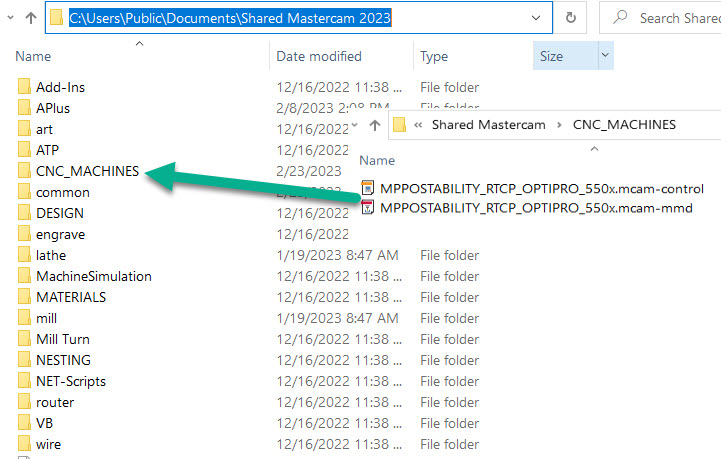This screenshot has height=459, width=721.
Task: Select the MachineSimulation folder icon
Action: pos(24,275)
